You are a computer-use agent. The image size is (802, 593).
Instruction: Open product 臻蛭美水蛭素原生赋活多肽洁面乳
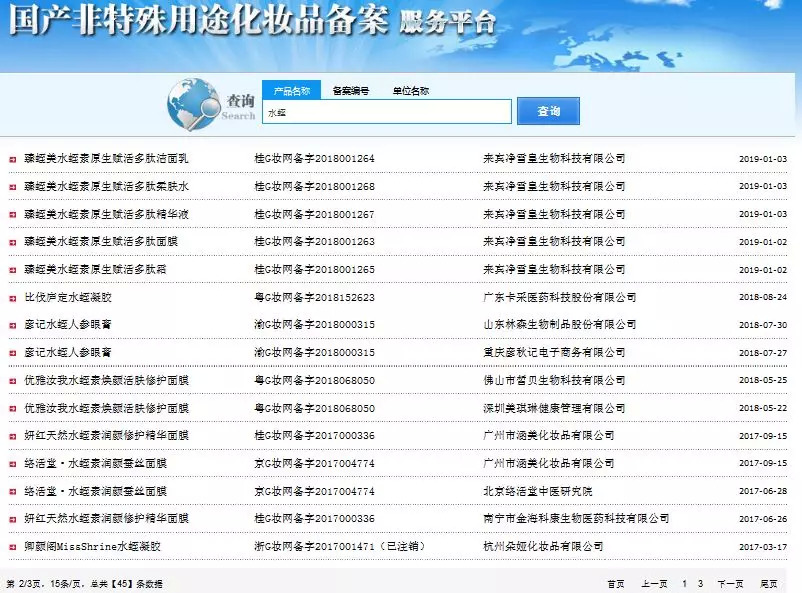(x=106, y=159)
